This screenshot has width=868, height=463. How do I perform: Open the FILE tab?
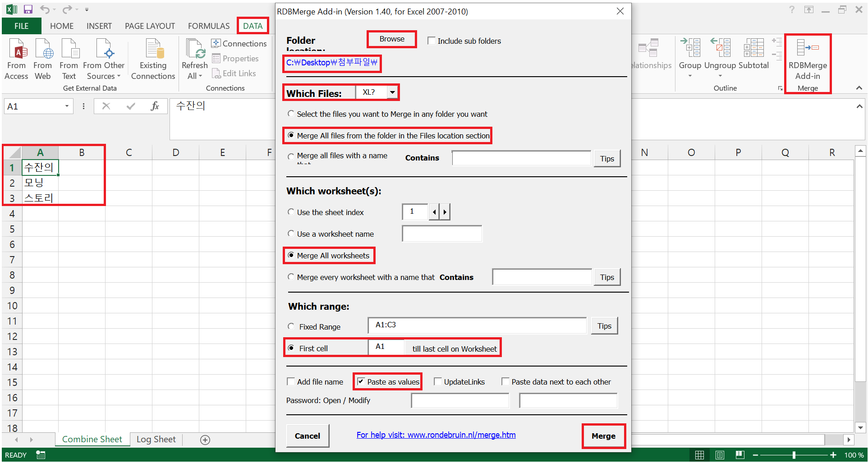pos(21,26)
